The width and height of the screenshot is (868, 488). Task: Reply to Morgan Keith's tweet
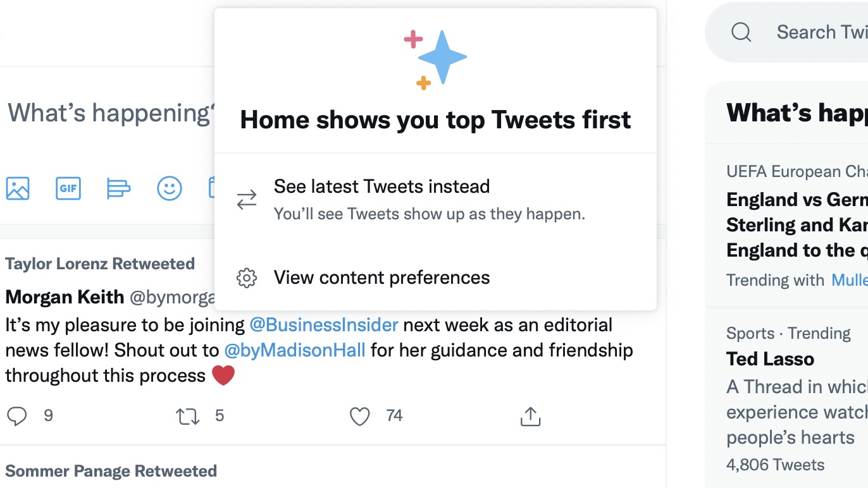(x=17, y=416)
